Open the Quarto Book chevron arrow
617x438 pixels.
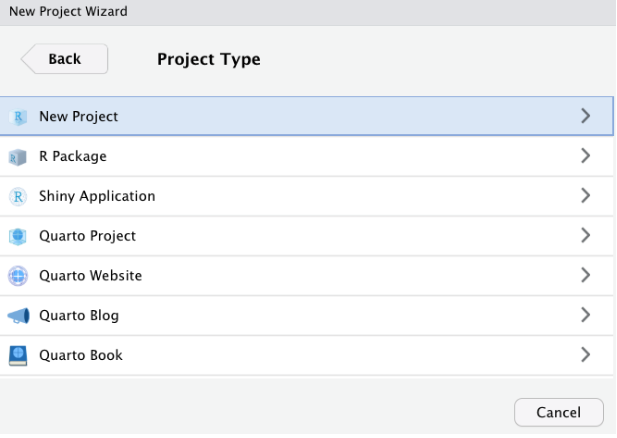click(586, 355)
